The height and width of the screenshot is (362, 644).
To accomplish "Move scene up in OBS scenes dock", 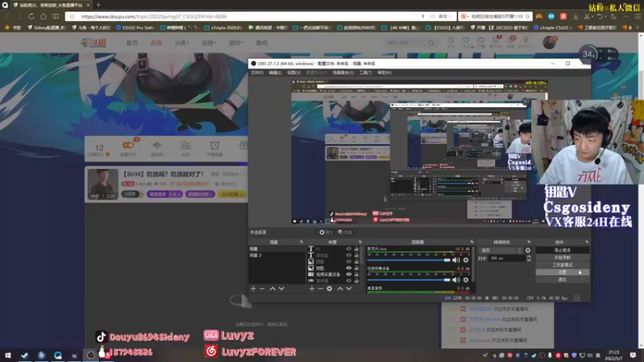I will [x=272, y=289].
